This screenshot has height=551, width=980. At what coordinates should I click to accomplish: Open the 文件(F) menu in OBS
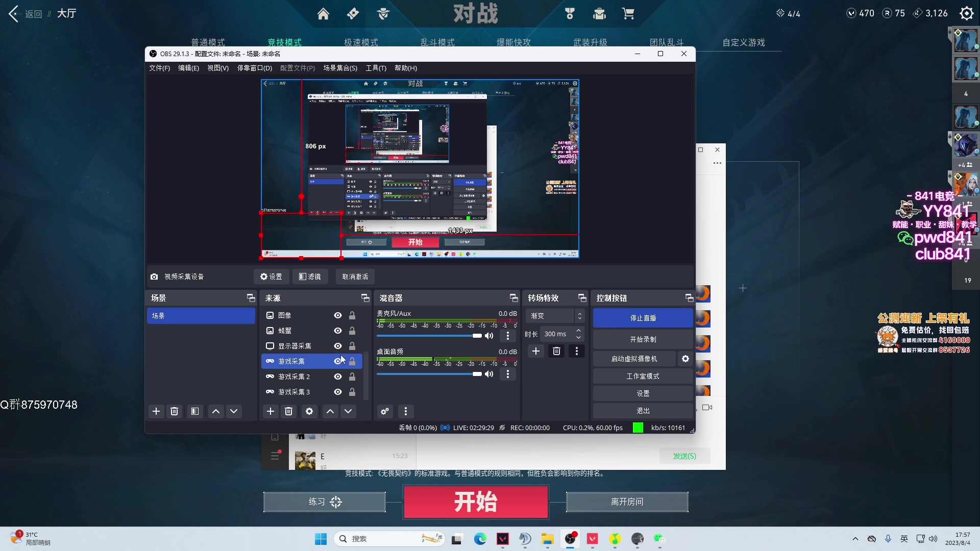click(159, 68)
